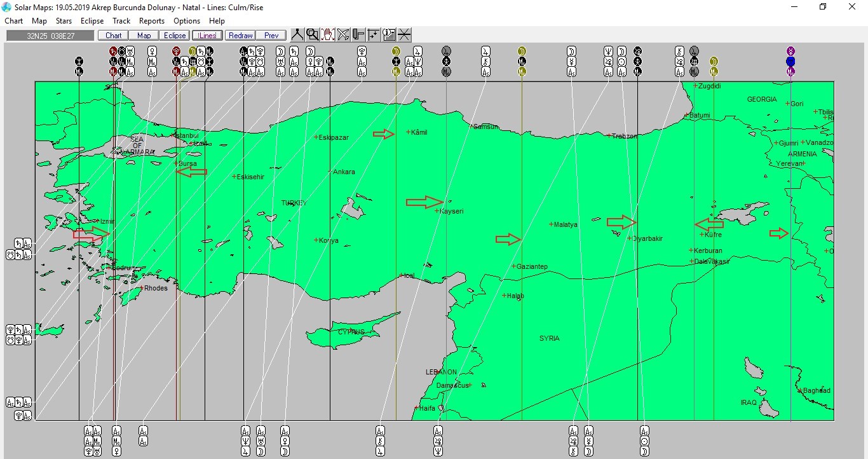This screenshot has width=868, height=459.
Task: Toggle the red hand pan tool
Action: coord(328,35)
